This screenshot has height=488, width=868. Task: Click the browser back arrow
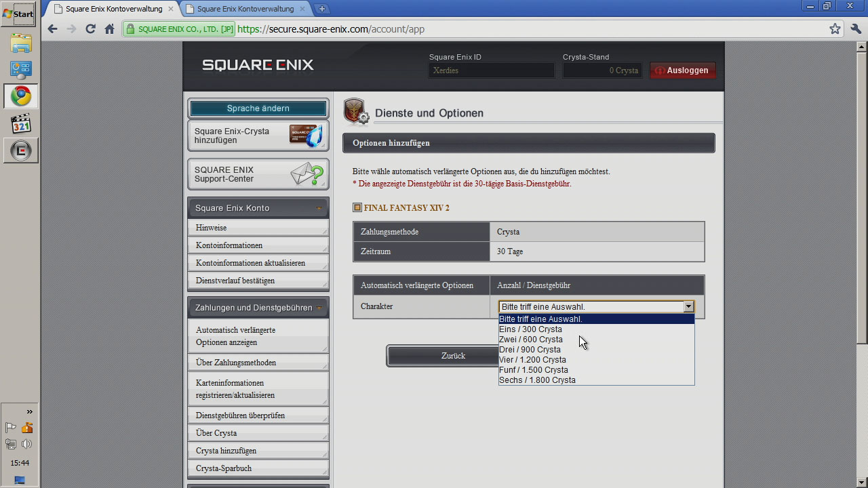[x=53, y=29]
